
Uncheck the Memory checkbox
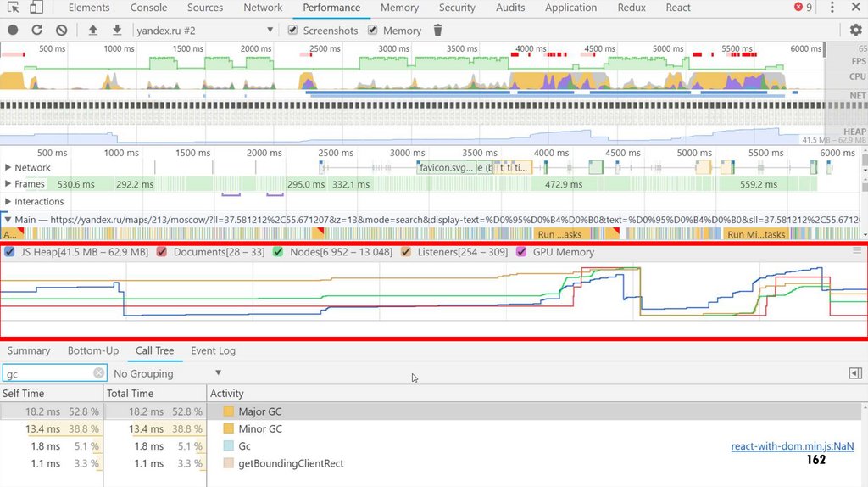coord(373,30)
